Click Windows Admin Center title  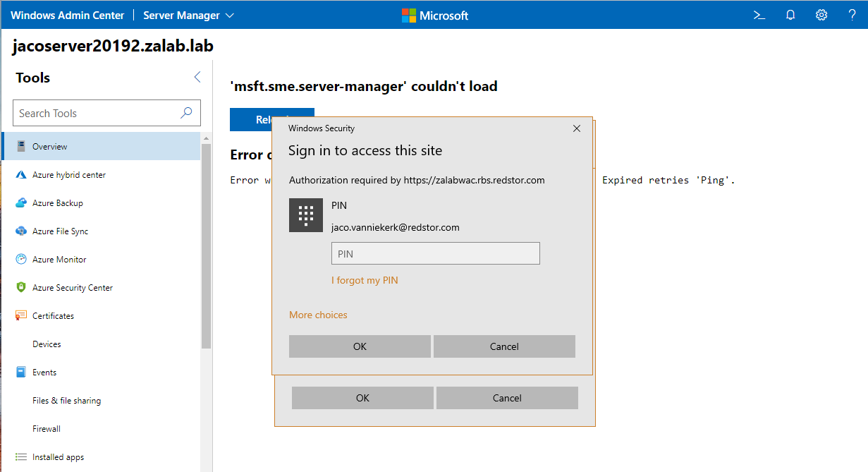click(x=68, y=15)
